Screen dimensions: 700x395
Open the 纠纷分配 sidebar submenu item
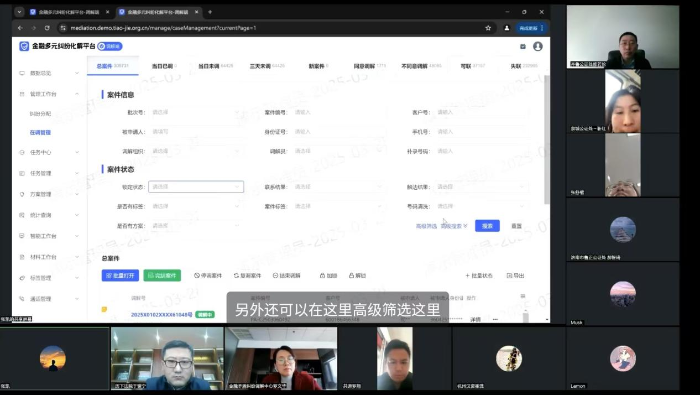40,114
